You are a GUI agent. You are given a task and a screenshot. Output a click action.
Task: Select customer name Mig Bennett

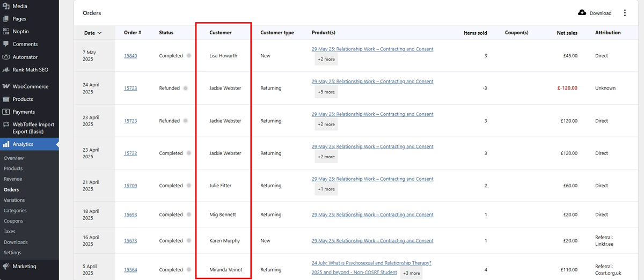pos(223,215)
